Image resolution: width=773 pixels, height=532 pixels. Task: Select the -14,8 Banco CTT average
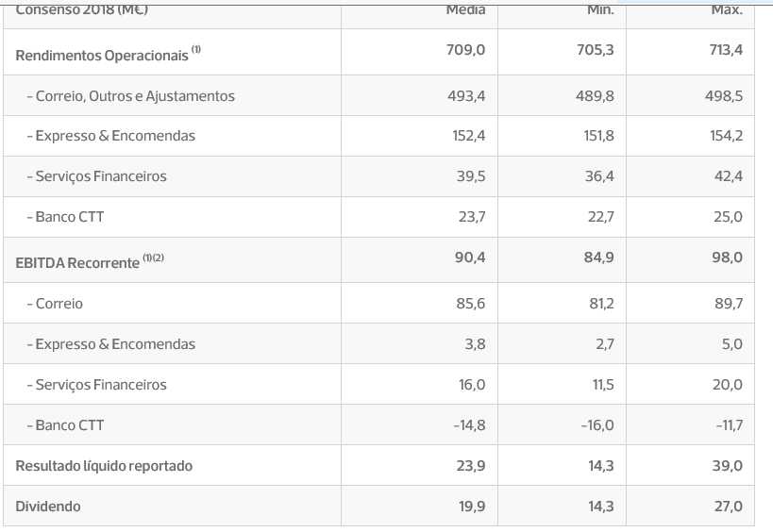point(469,425)
